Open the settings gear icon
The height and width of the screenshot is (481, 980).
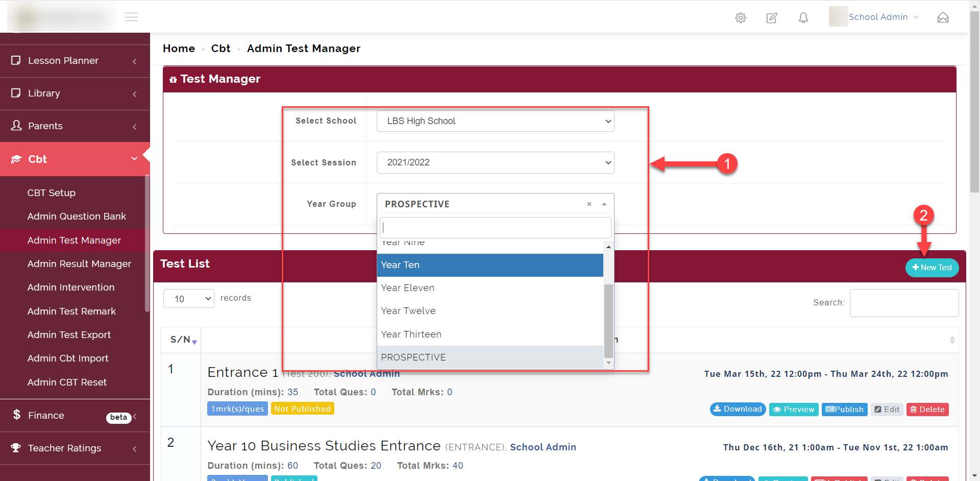point(741,18)
